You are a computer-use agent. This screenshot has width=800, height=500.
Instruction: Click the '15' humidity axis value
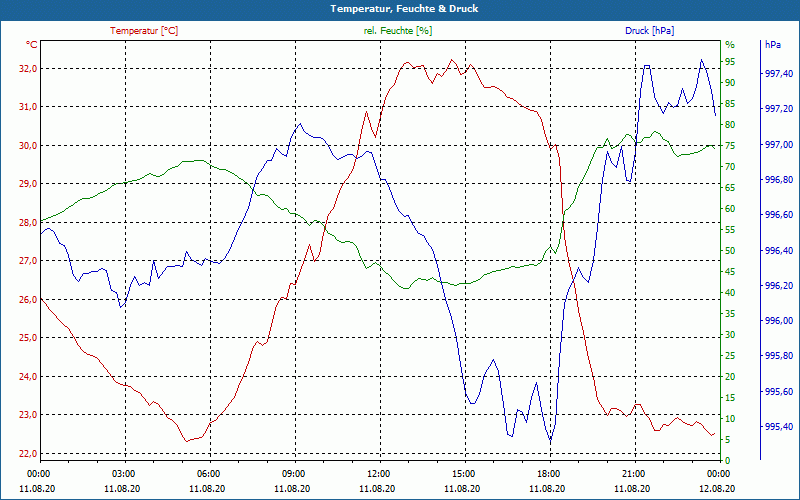[x=730, y=398]
